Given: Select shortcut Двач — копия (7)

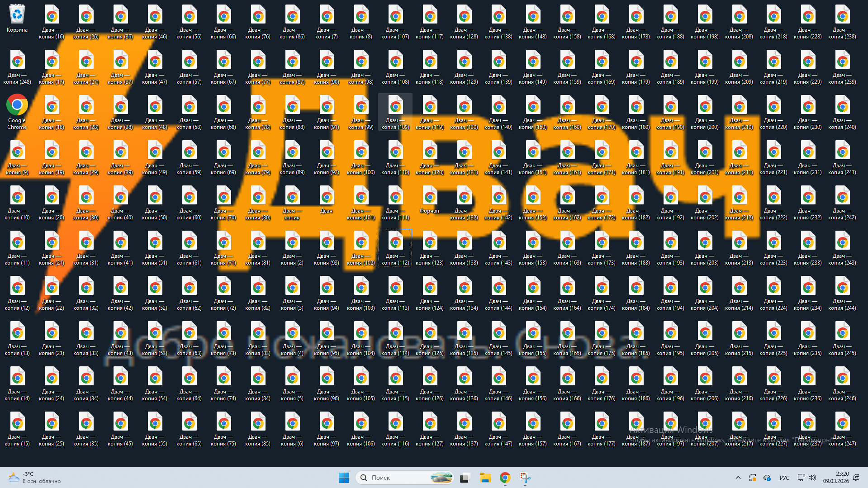Looking at the screenshot, I should pyautogui.click(x=327, y=22).
